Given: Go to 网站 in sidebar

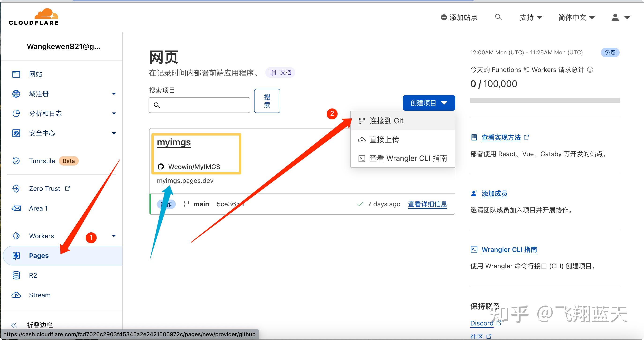Looking at the screenshot, I should [x=35, y=74].
